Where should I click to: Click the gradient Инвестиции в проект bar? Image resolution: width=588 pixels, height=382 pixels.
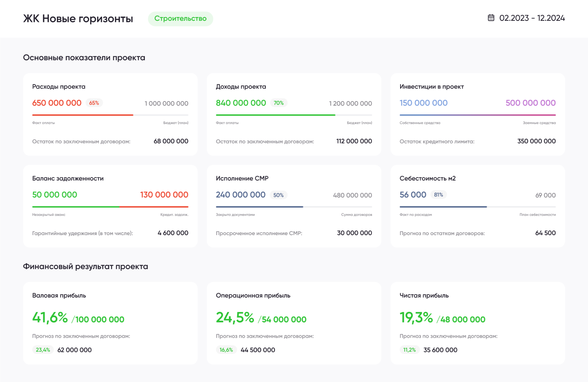tap(478, 115)
